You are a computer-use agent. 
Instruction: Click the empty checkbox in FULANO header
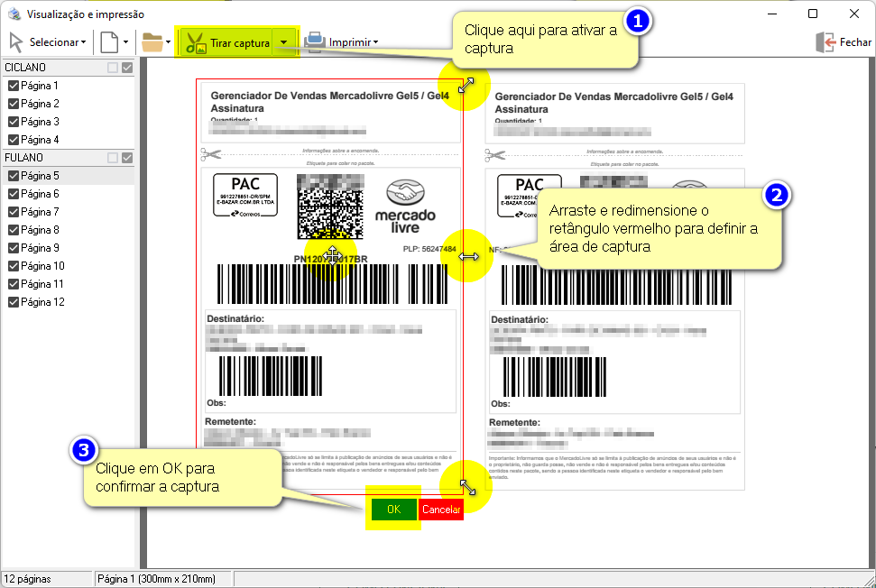coord(113,158)
